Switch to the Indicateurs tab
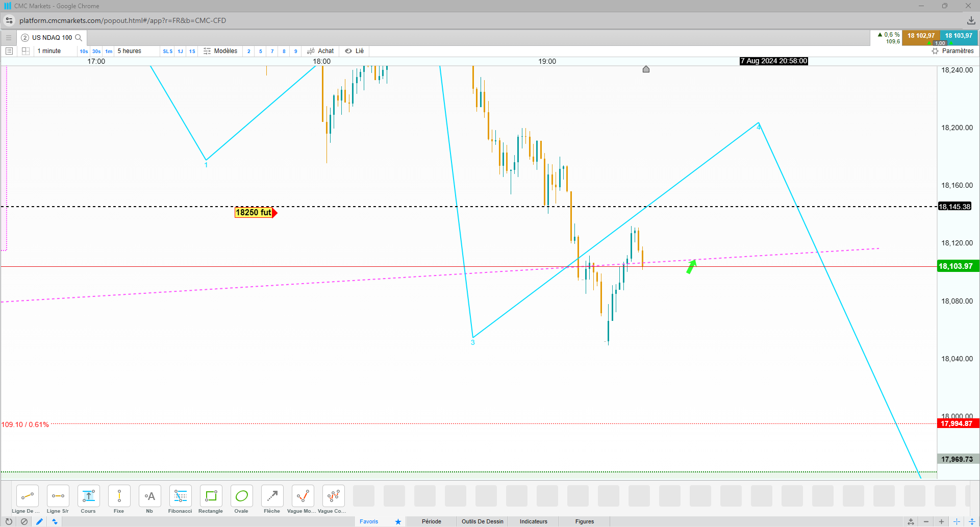 tap(534, 521)
